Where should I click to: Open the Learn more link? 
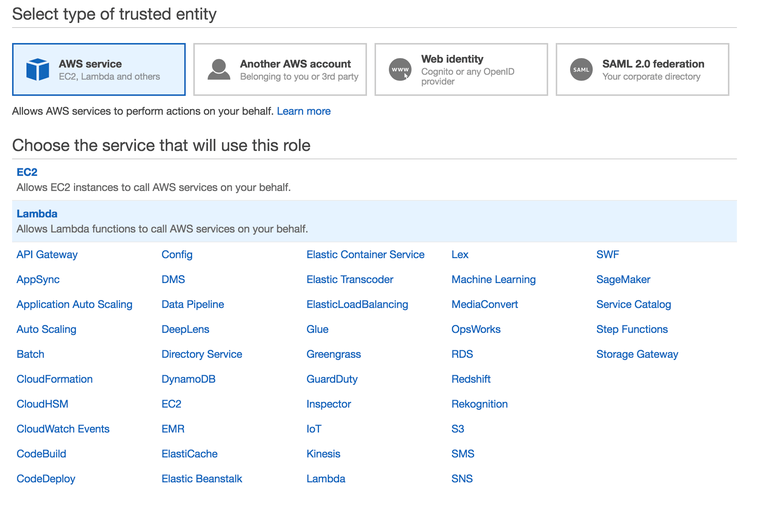coord(303,111)
